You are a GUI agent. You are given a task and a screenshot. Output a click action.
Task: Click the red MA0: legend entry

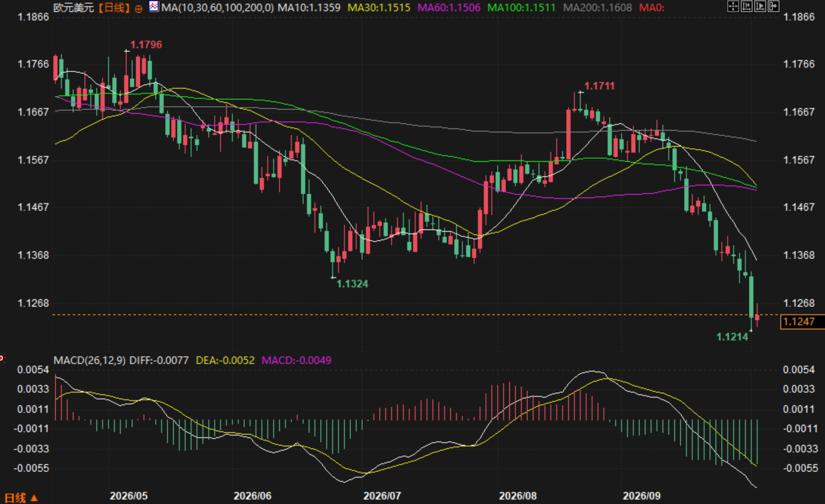click(651, 8)
